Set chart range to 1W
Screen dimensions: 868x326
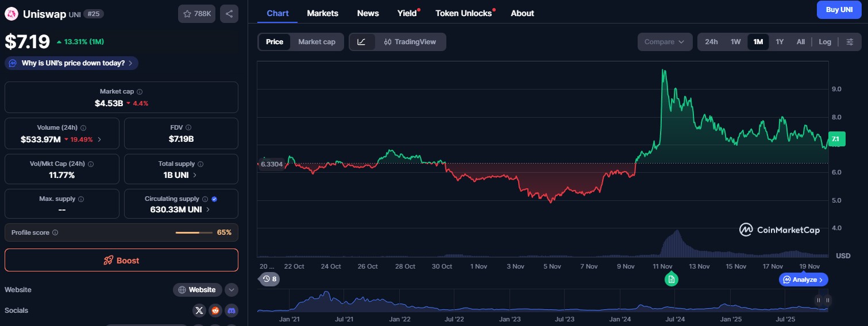click(735, 42)
